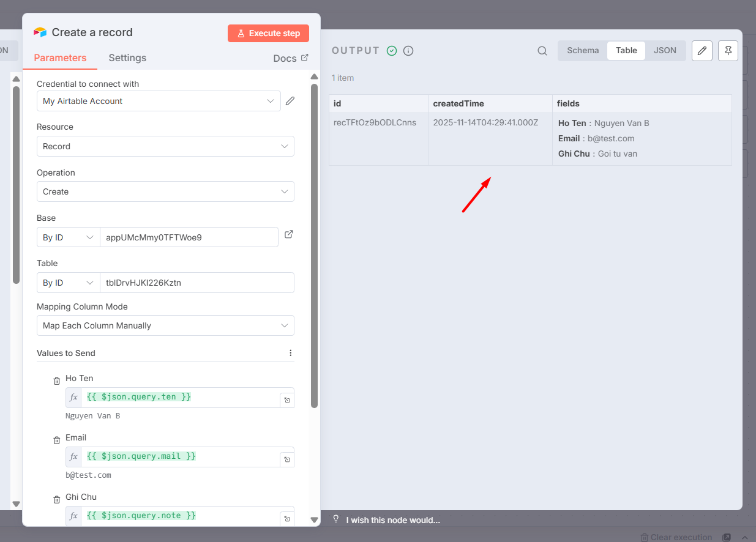This screenshot has height=542, width=756.
Task: Toggle expression mode on the Ghi Chu field
Action: coord(73,515)
